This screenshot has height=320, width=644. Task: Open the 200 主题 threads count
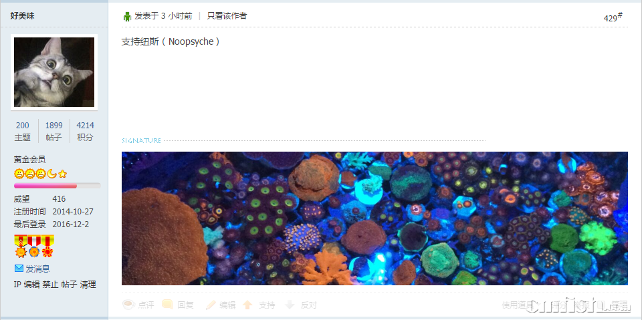coord(23,132)
